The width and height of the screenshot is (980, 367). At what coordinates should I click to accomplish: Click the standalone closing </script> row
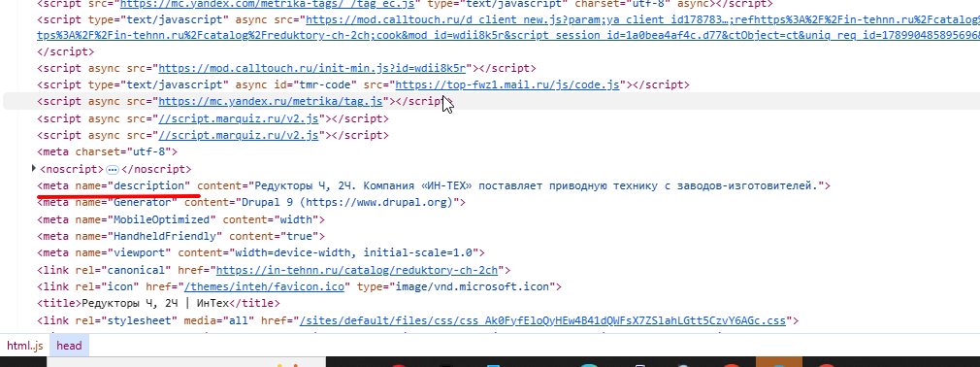(66, 51)
